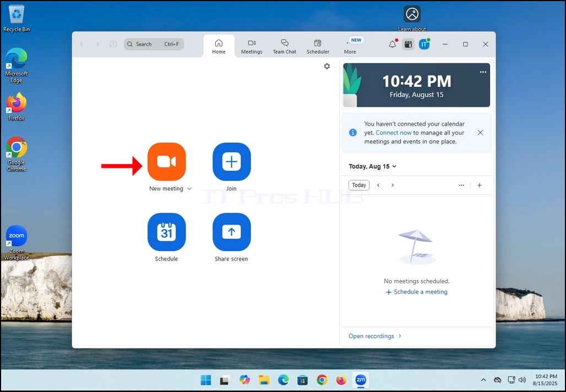Open the IT profile avatar menu
This screenshot has height=392, width=566.
click(x=424, y=45)
